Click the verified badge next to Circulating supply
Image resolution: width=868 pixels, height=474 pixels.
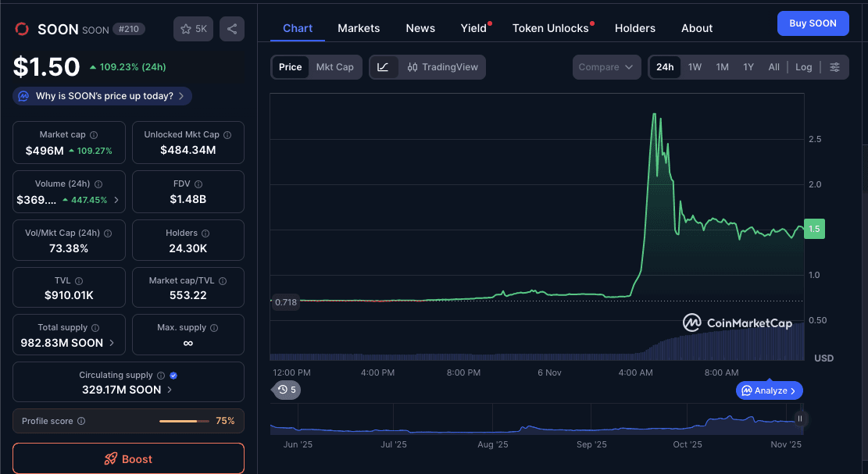coord(173,375)
